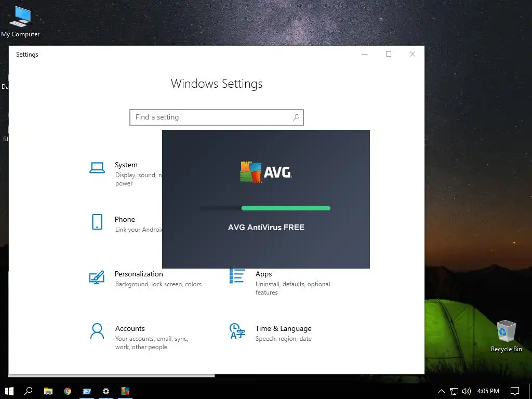Click the Find a setting search field
The width and height of the screenshot is (532, 399).
[217, 117]
